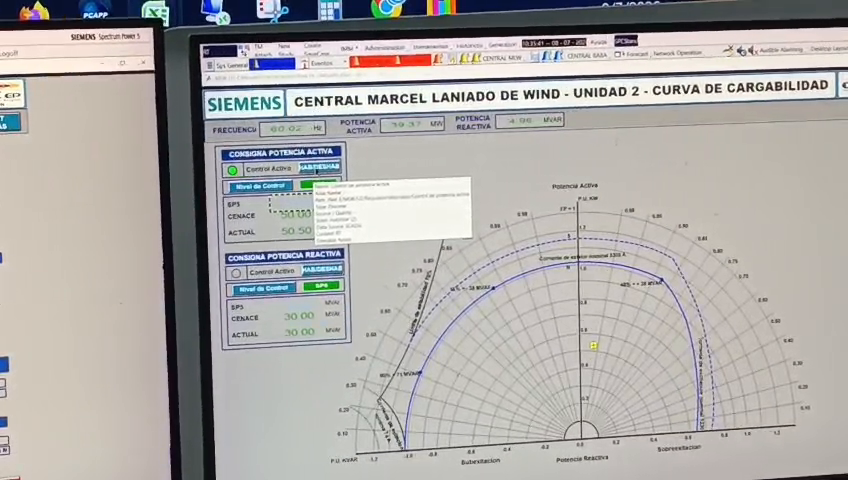Click CENTRAL MLW in the alarm bar

coord(502,57)
